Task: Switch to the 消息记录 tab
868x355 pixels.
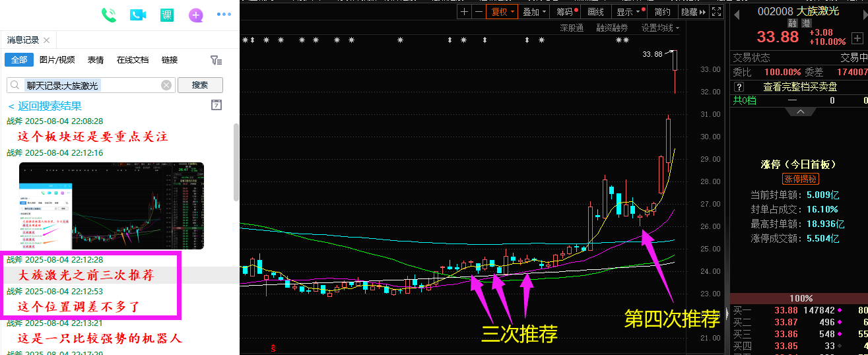Action: pyautogui.click(x=24, y=40)
